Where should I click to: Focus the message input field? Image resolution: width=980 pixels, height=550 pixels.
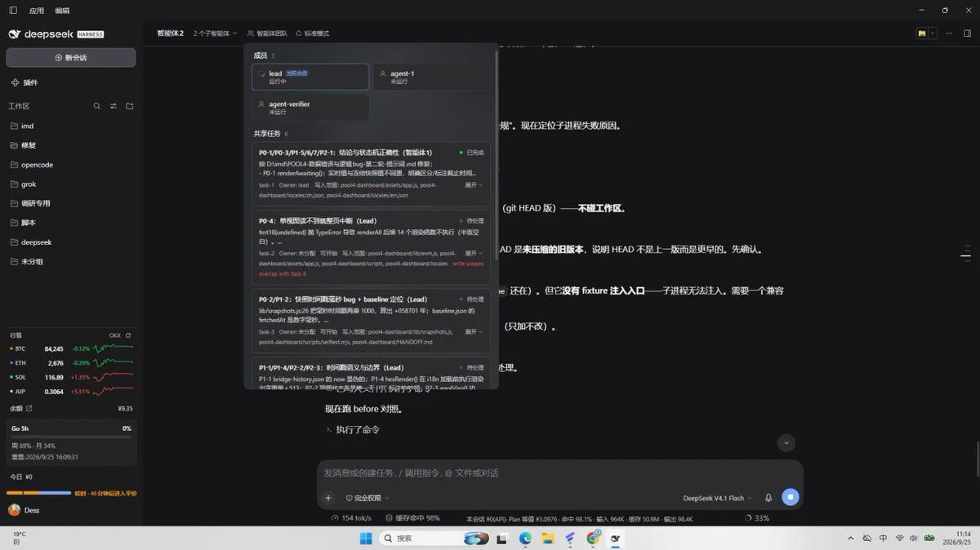(x=559, y=473)
